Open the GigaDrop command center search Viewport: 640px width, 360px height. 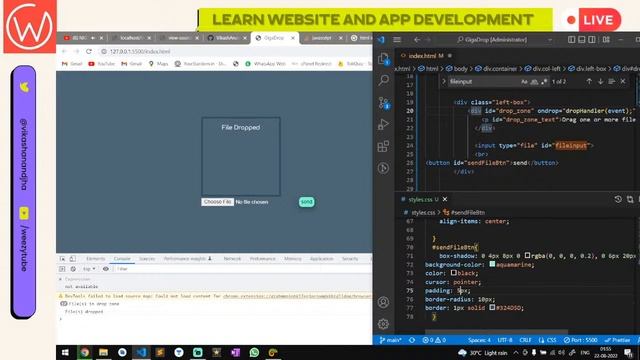tap(493, 40)
